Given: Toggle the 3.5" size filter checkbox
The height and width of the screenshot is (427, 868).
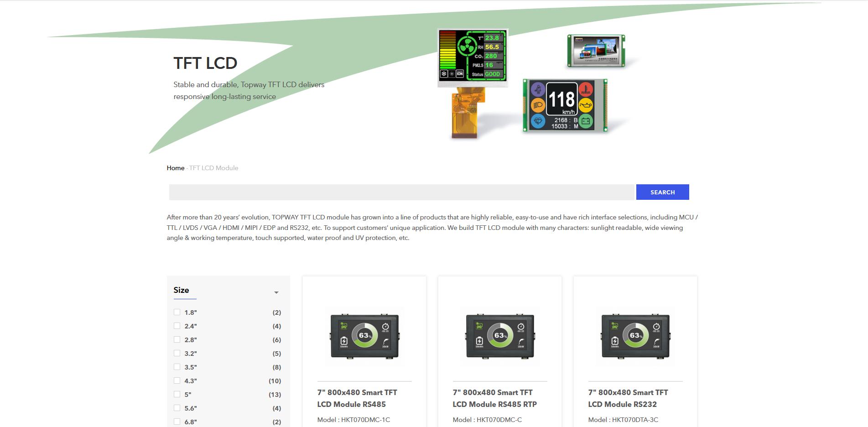Looking at the screenshot, I should pos(177,367).
